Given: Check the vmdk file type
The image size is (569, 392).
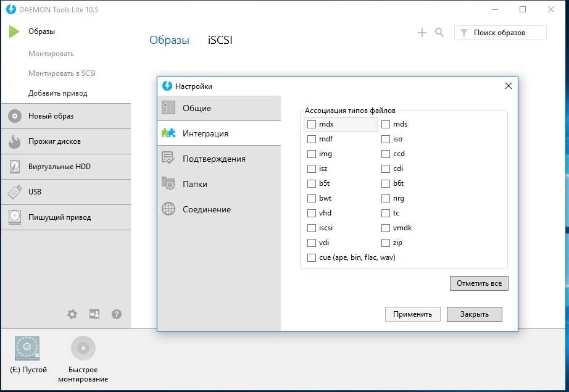Looking at the screenshot, I should click(x=385, y=228).
